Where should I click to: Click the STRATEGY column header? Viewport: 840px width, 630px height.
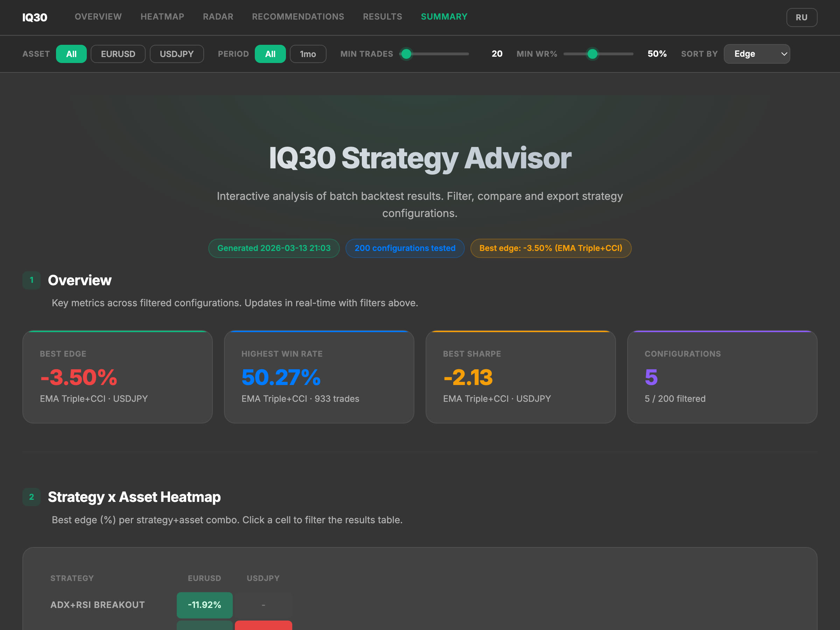point(72,578)
